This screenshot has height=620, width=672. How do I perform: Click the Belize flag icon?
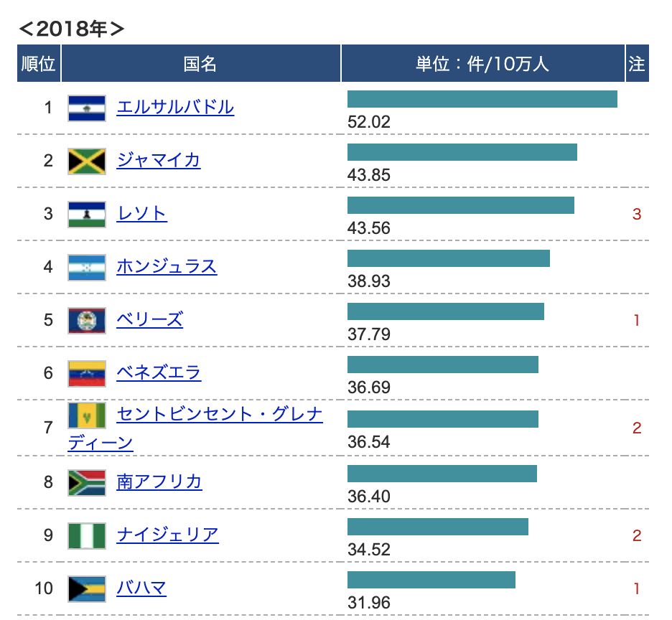pyautogui.click(x=87, y=320)
